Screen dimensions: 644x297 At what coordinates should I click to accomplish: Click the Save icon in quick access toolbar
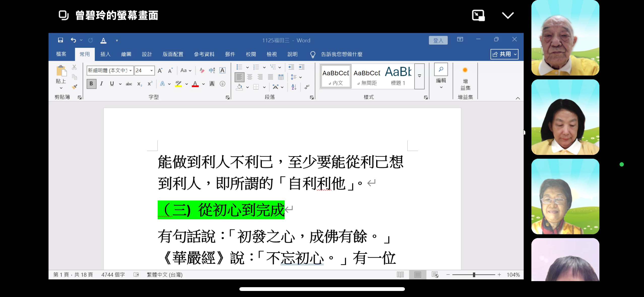pos(60,40)
